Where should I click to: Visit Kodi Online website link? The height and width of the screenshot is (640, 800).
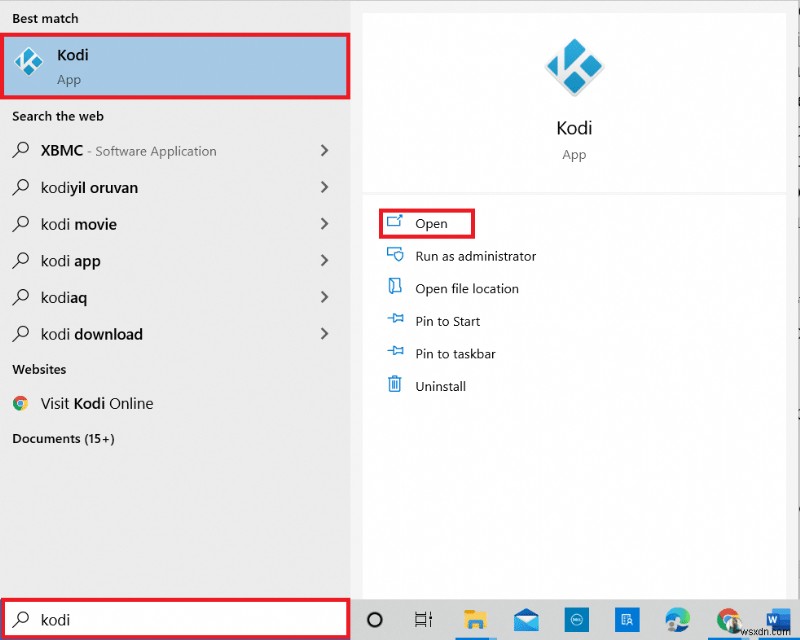tap(94, 403)
